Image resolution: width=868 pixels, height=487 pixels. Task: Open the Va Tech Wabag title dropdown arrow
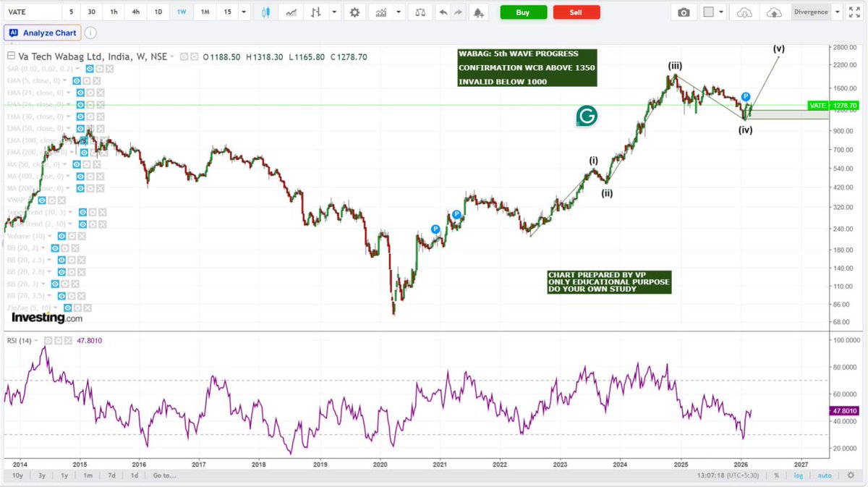tap(172, 56)
